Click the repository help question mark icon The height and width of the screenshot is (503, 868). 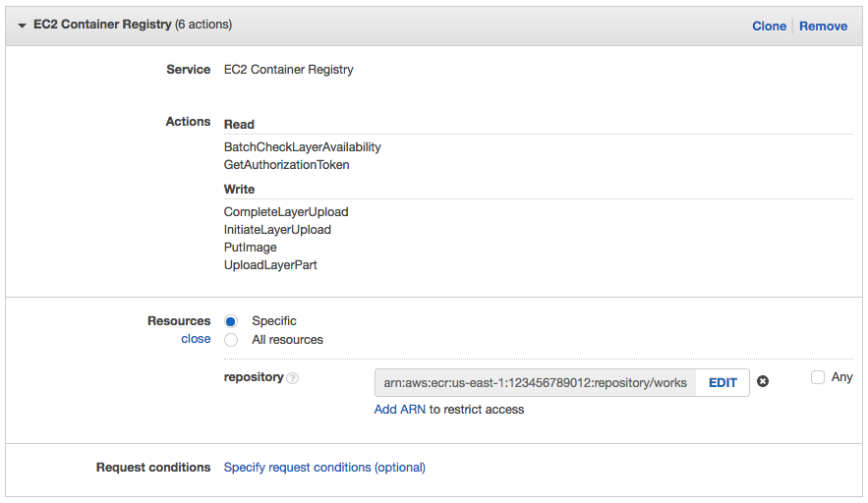tap(293, 378)
